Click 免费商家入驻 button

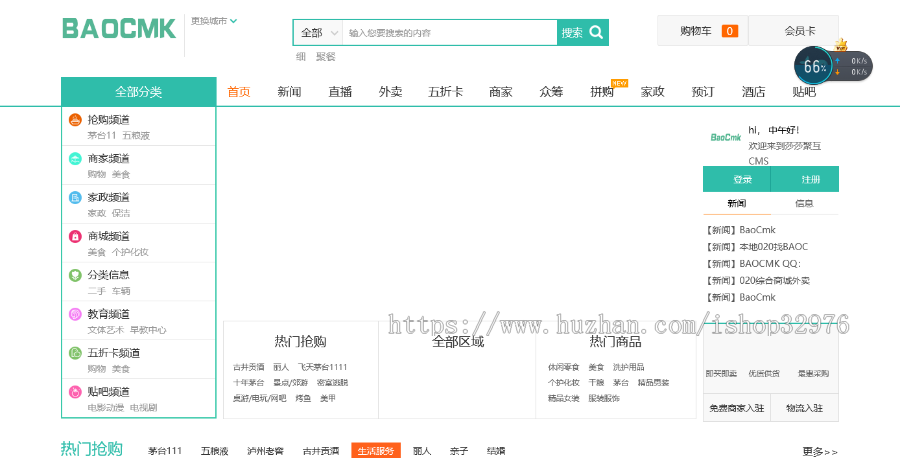(737, 408)
